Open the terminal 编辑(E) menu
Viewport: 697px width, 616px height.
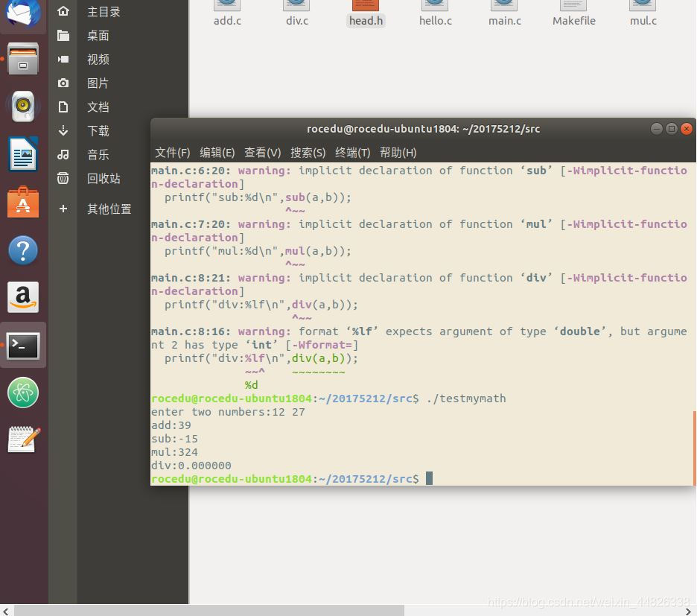coord(217,153)
